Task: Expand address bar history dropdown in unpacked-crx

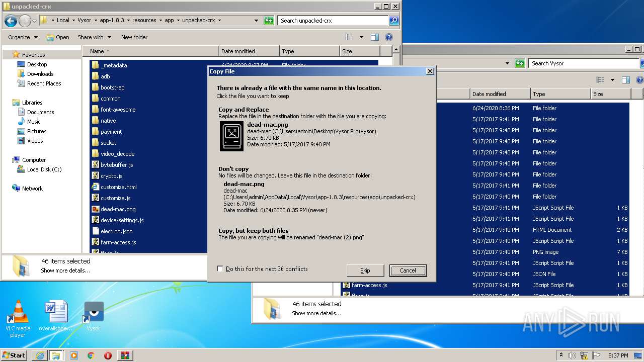Action: 257,21
